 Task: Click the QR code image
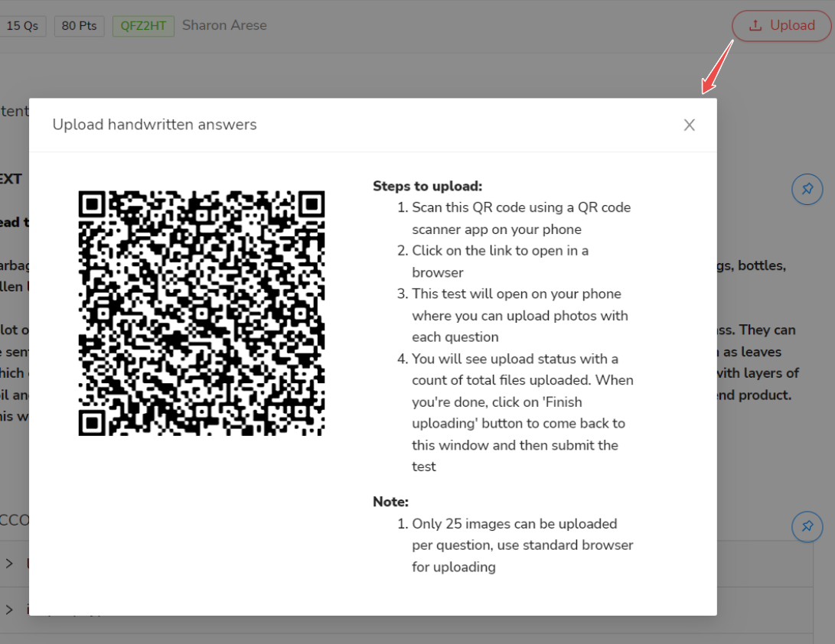[x=201, y=313]
